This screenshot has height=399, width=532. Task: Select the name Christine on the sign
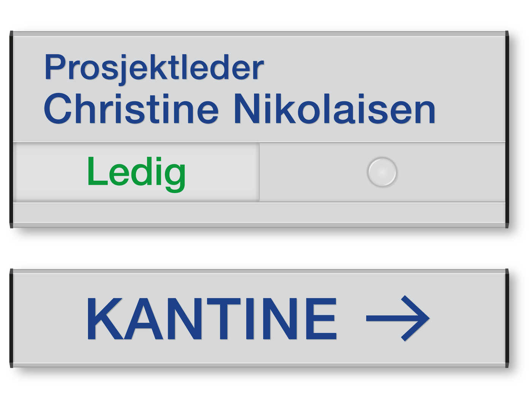pyautogui.click(x=131, y=109)
